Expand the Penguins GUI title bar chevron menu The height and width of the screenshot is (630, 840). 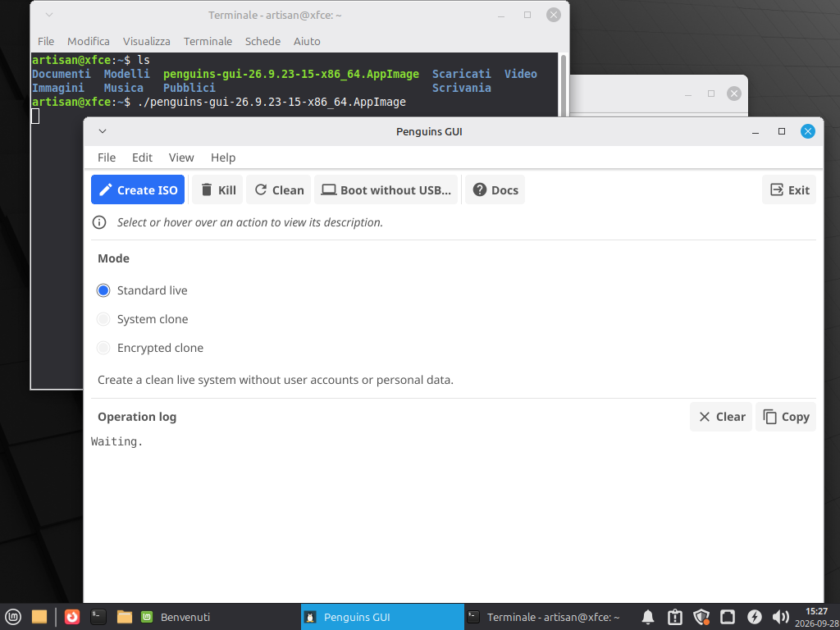[103, 131]
